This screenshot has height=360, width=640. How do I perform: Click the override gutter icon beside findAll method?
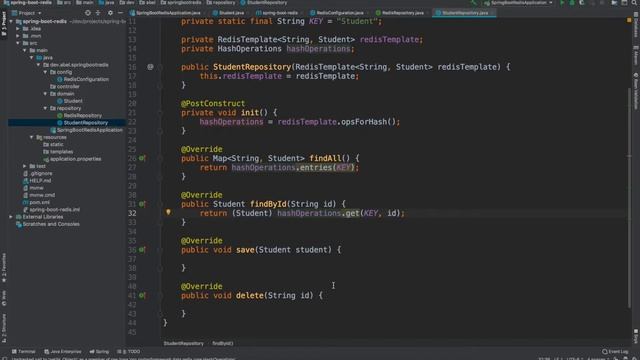[142, 158]
